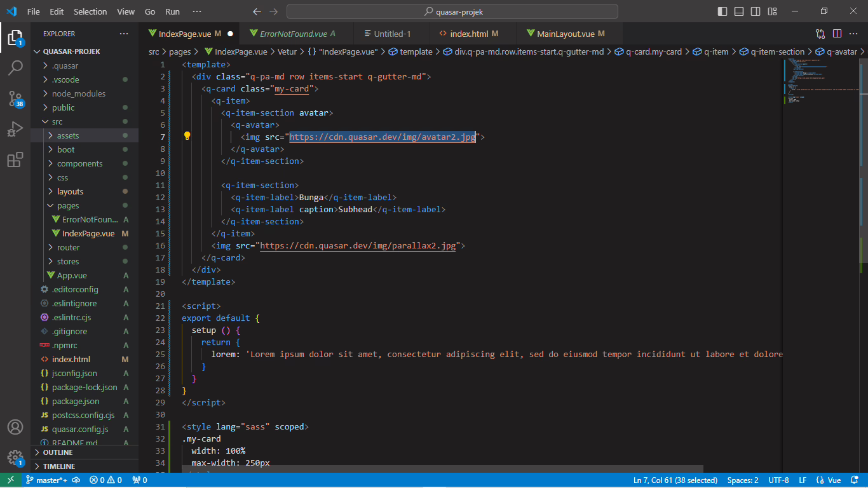This screenshot has height=488, width=868.
Task: Click the lightbulb code action on line 7
Action: point(187,136)
